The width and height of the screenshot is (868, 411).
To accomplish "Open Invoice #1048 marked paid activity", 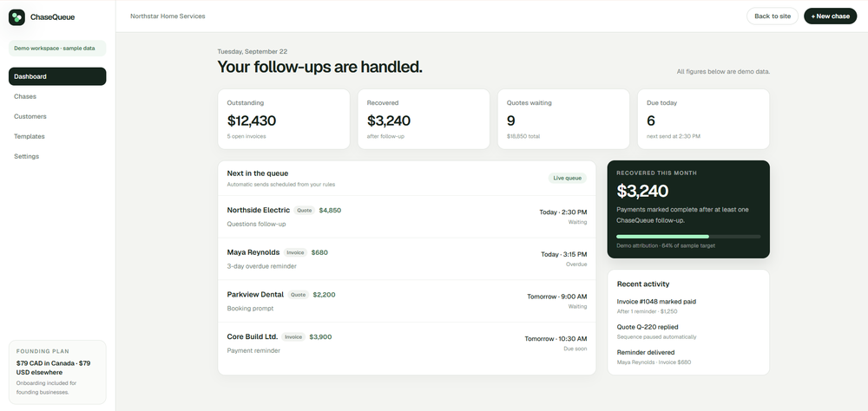I will click(x=656, y=306).
